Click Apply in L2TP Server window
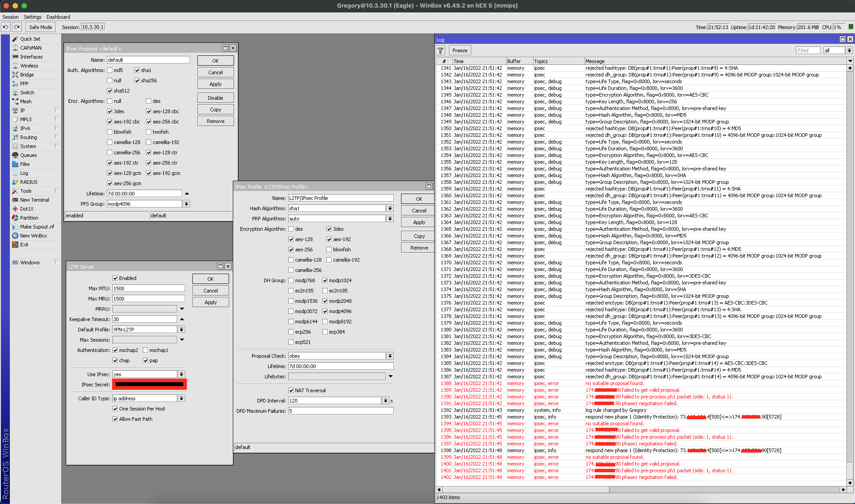Screen dimensions: 855x504 pos(211,302)
